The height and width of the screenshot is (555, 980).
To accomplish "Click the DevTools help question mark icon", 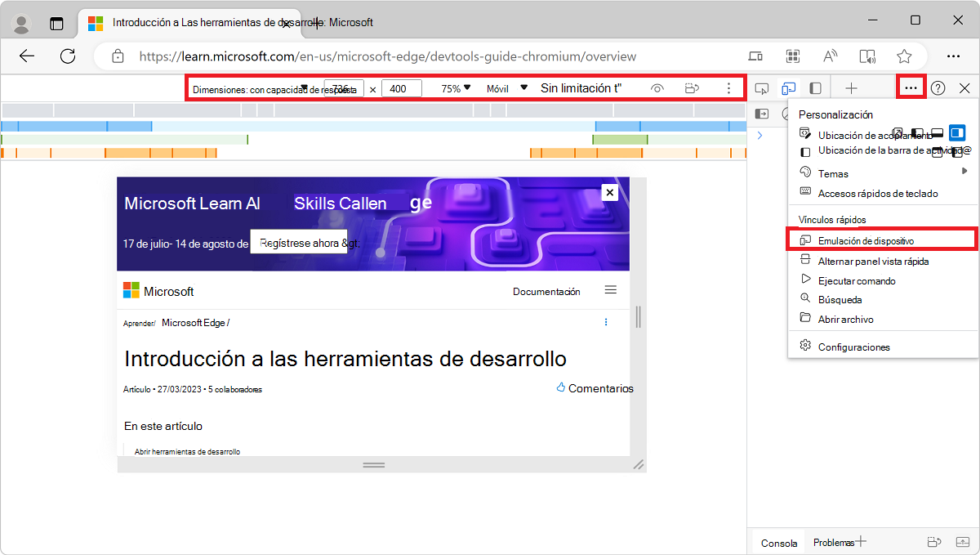I will (938, 88).
